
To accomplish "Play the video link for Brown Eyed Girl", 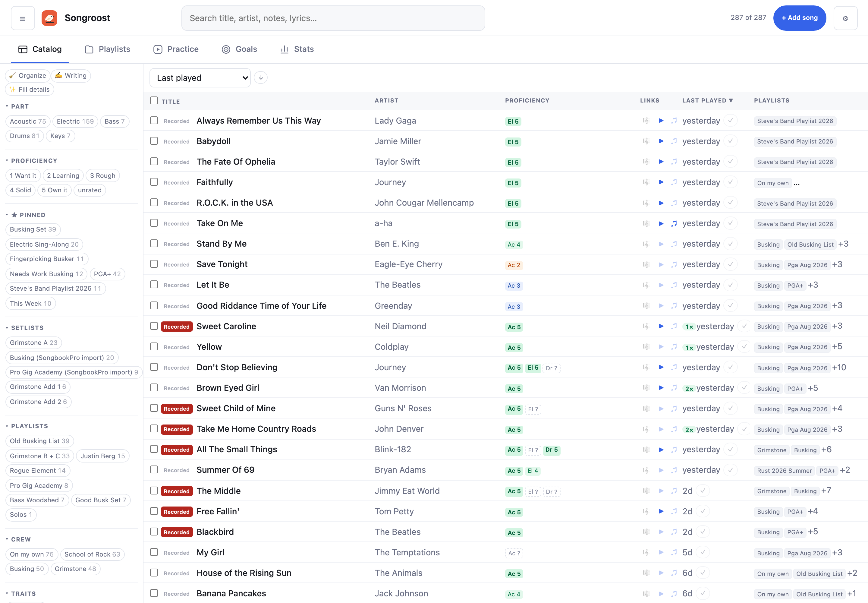I will pyautogui.click(x=661, y=388).
